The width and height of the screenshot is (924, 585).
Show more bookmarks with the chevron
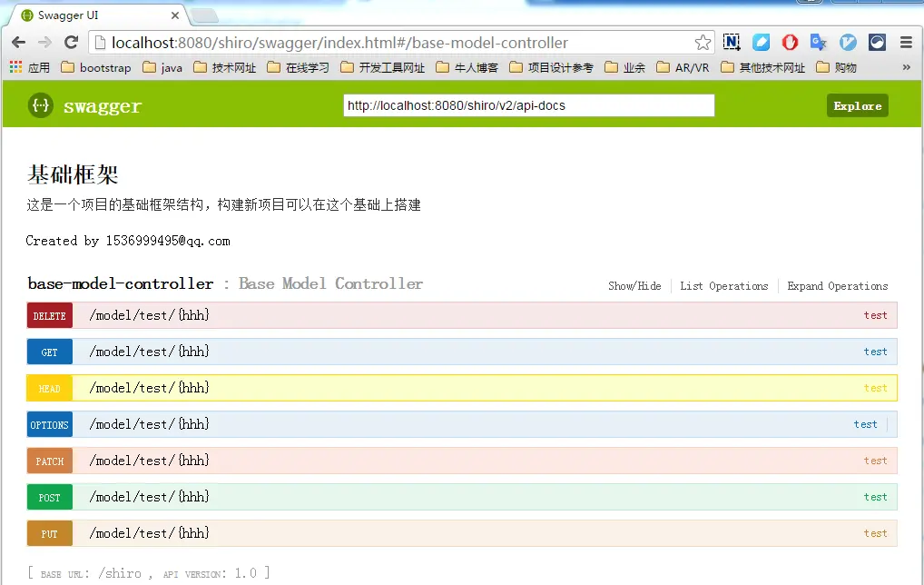(x=907, y=67)
